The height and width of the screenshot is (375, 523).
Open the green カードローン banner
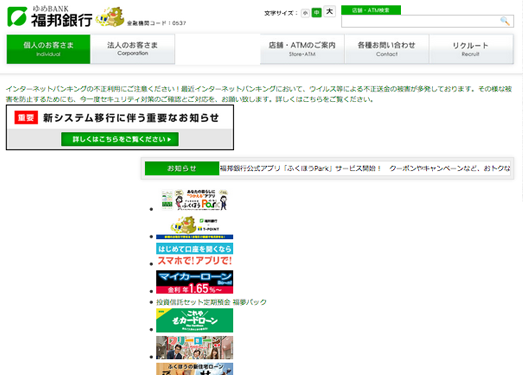point(194,320)
